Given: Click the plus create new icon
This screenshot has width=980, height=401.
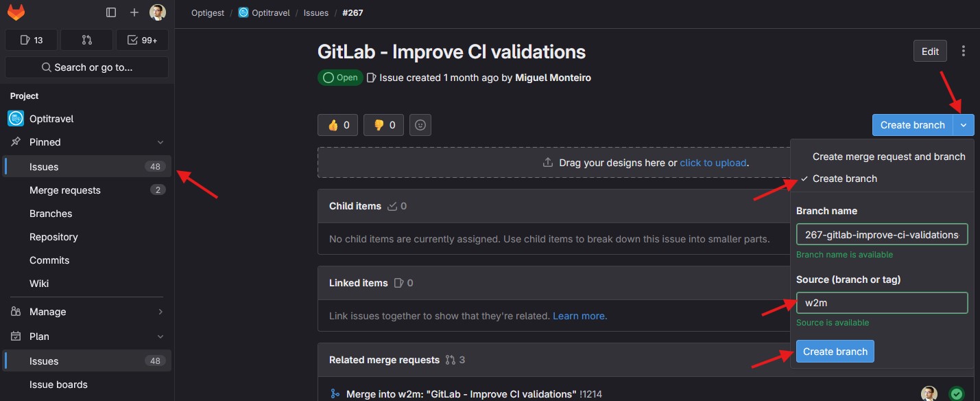Looking at the screenshot, I should [x=134, y=12].
